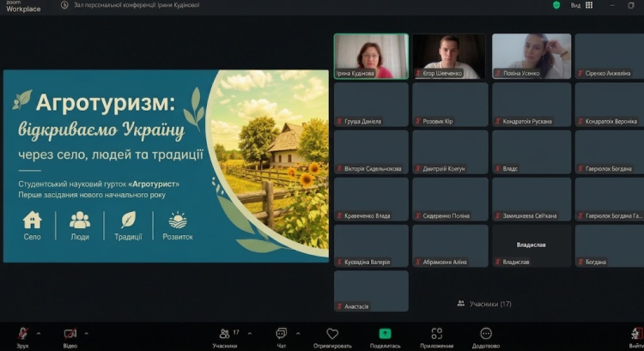Click the Учасники (17) label below the grid
The height and width of the screenshot is (351, 644).
point(484,304)
